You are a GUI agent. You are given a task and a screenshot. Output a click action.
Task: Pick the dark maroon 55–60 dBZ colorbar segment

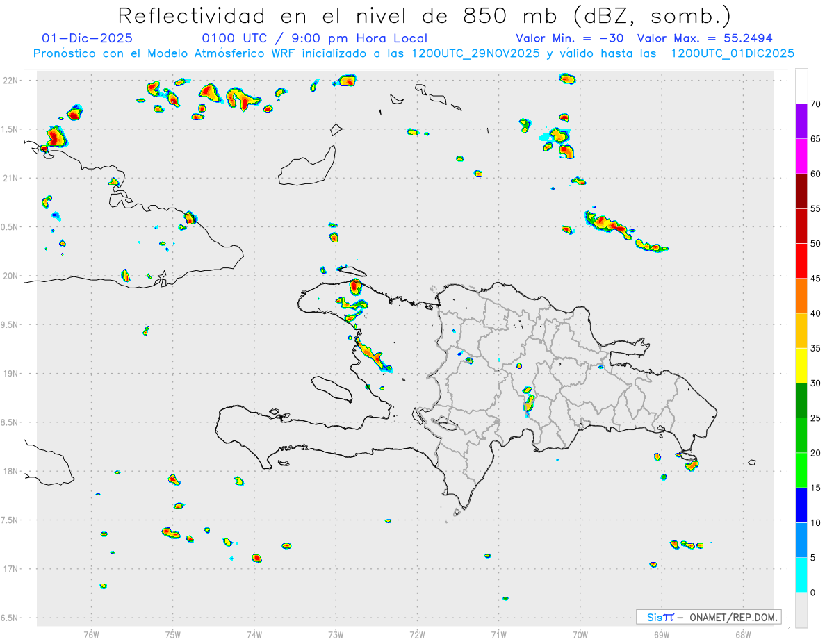click(x=801, y=191)
